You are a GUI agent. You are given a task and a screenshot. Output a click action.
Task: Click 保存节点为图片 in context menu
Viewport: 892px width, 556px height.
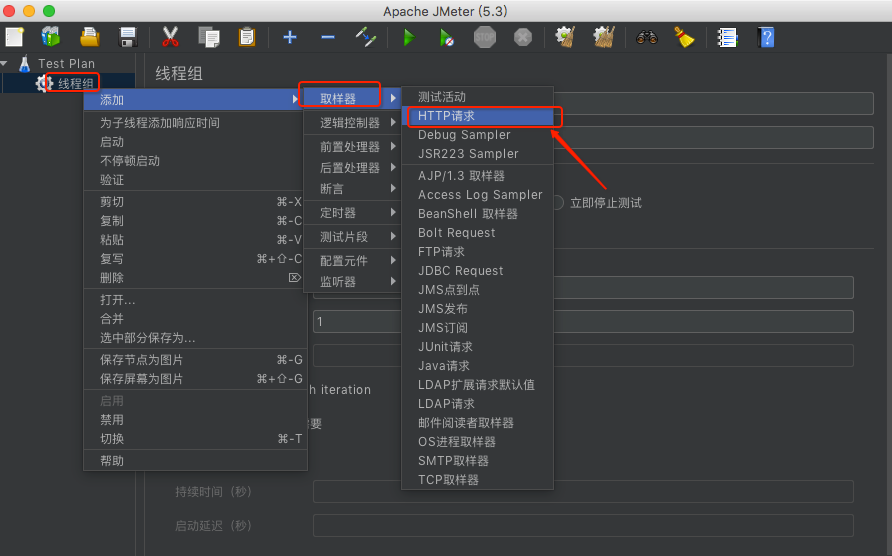tap(141, 360)
